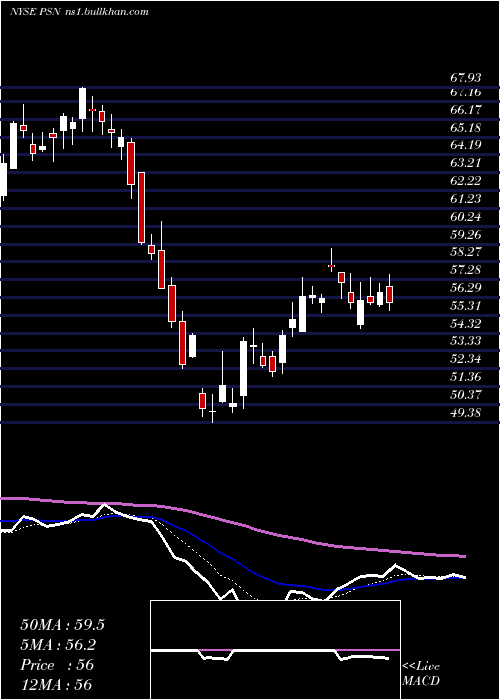The height and width of the screenshot is (700, 500).
Task: Click the 58.27 price label
Action: 466,252
